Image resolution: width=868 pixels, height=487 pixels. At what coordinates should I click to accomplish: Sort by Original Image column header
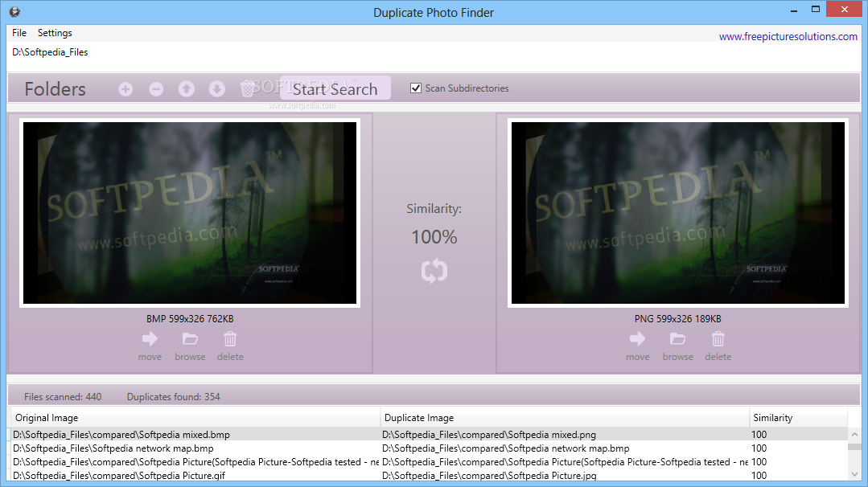(x=196, y=418)
